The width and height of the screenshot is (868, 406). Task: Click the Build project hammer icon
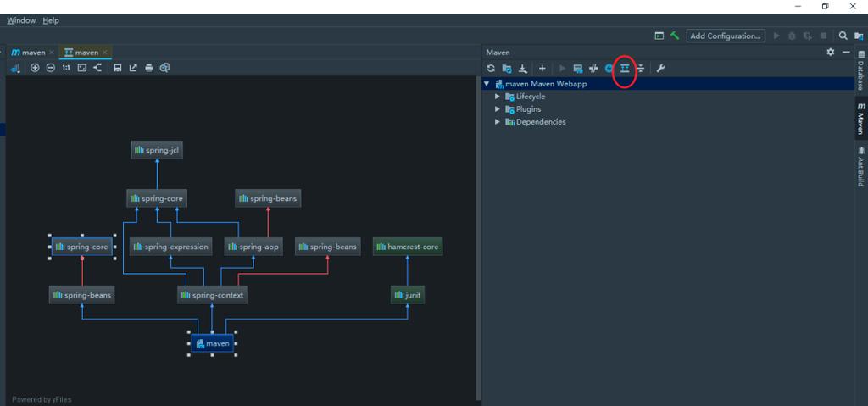point(675,36)
